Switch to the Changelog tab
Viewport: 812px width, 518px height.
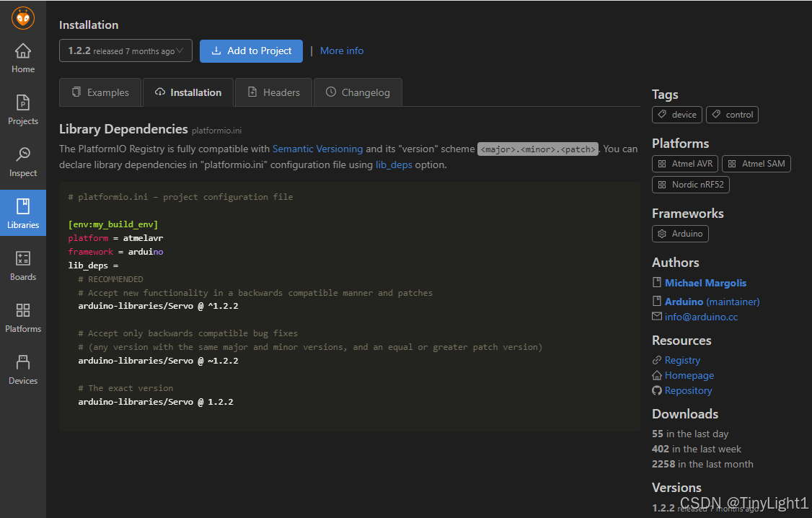(x=358, y=92)
